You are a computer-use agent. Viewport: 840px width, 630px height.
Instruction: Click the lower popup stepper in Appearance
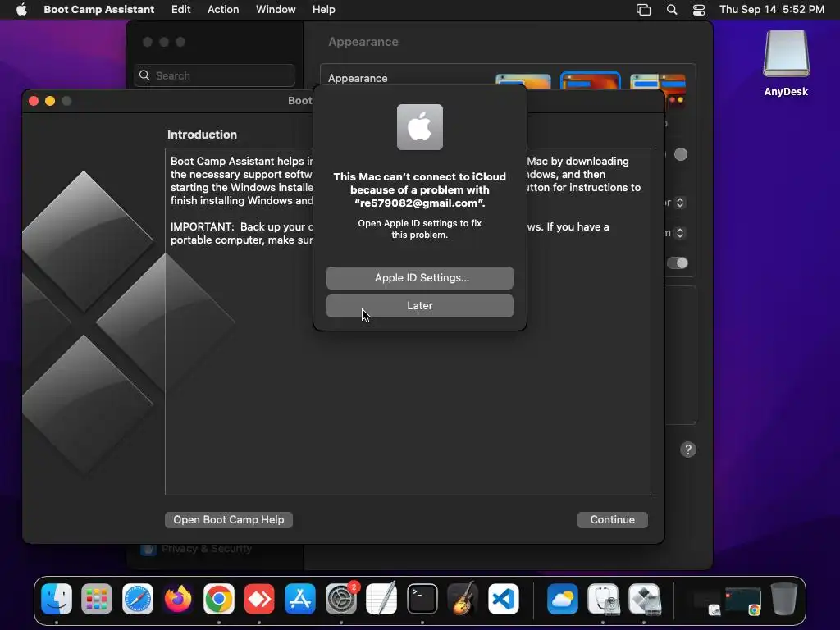[680, 233]
